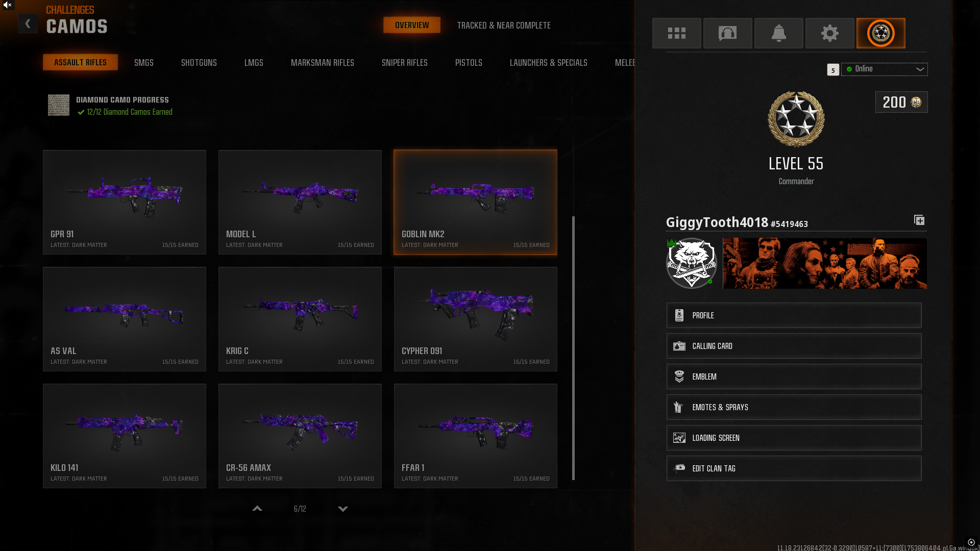Open the Kilo 141 camo card
Image resolution: width=980 pixels, height=551 pixels.
125,436
